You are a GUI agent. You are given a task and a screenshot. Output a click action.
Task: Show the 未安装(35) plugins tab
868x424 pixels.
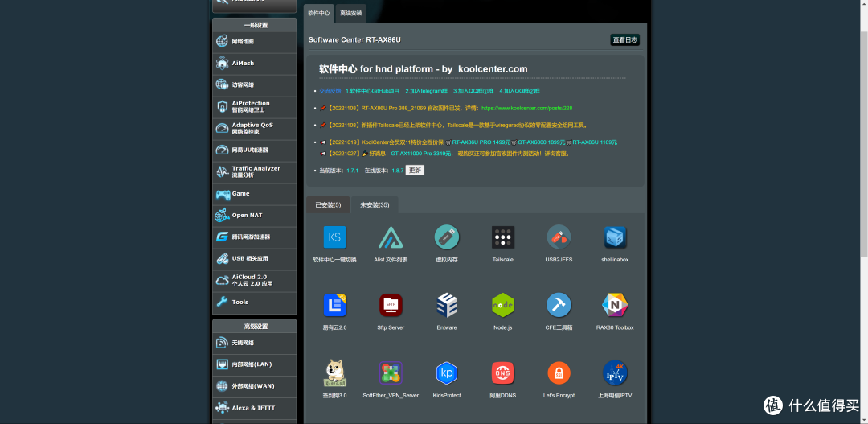click(375, 204)
